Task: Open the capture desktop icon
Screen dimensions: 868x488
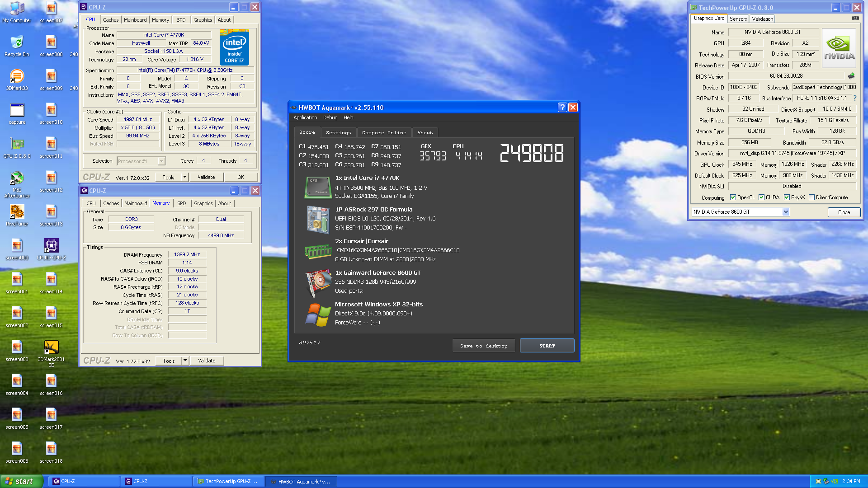Action: pyautogui.click(x=17, y=114)
